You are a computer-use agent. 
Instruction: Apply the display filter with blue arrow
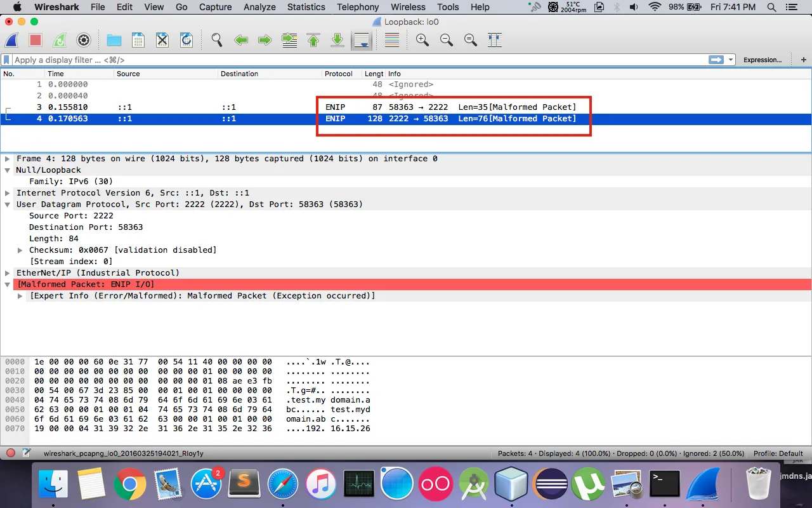716,60
